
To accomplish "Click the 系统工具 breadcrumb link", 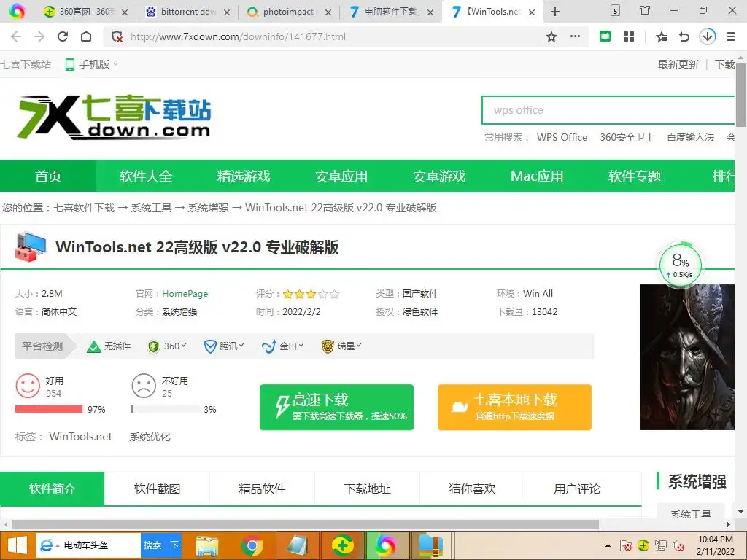I will point(151,208).
